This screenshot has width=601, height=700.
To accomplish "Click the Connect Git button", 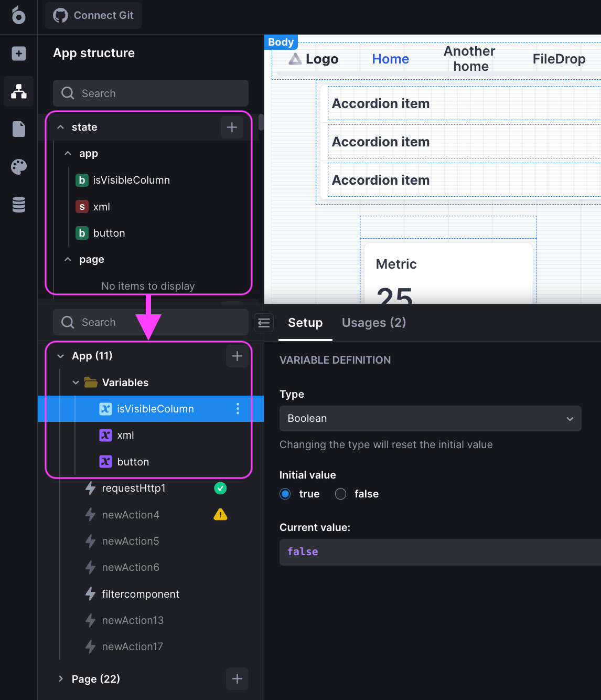I will pos(93,15).
